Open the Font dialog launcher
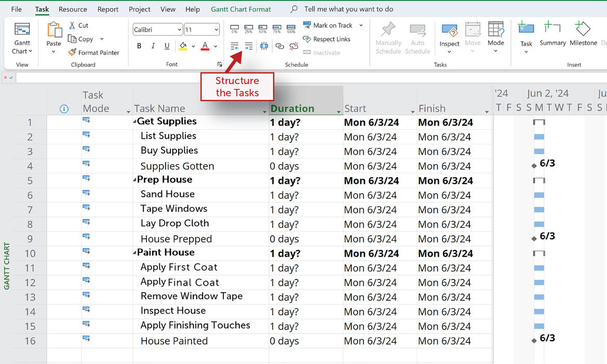The image size is (607, 364). (x=220, y=65)
